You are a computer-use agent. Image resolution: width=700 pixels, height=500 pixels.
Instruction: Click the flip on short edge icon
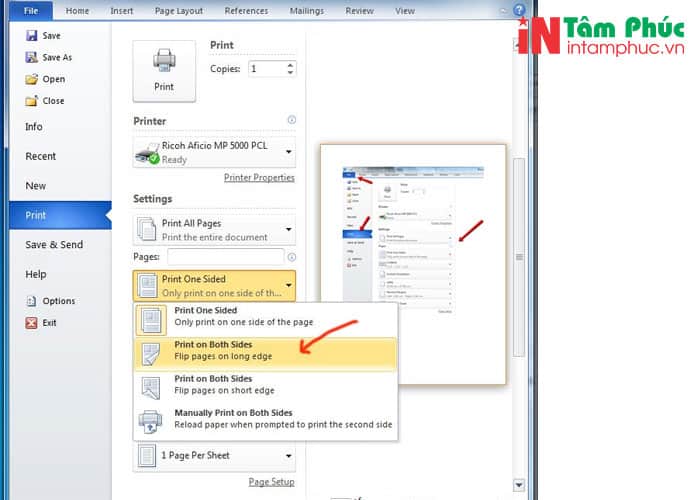(151, 388)
